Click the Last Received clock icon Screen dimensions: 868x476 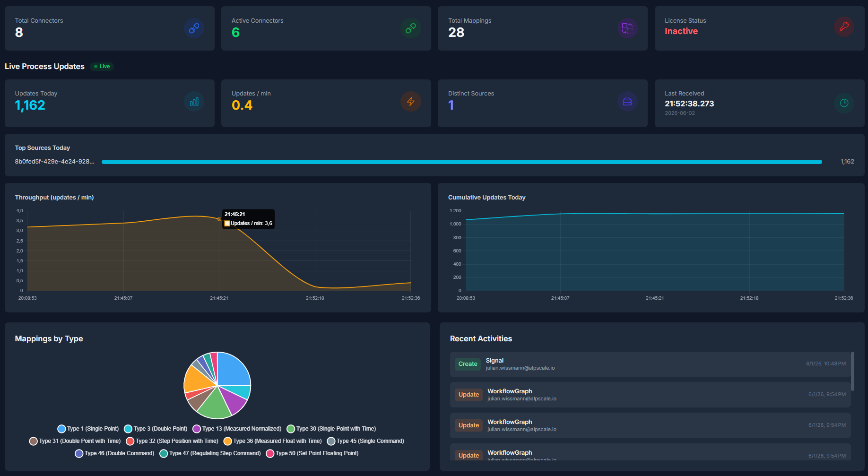pos(844,103)
